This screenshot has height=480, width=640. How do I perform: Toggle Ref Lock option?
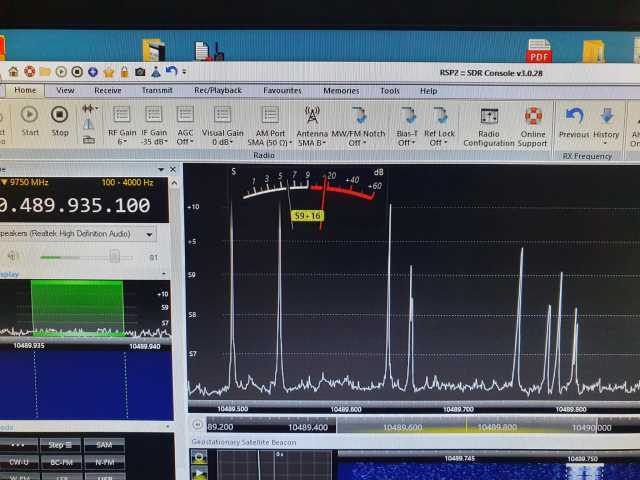tap(440, 115)
